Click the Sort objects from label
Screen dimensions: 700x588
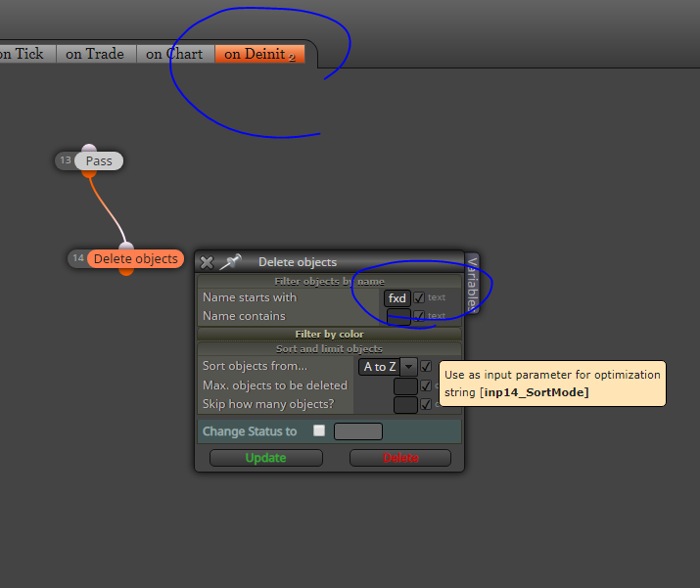tap(255, 366)
